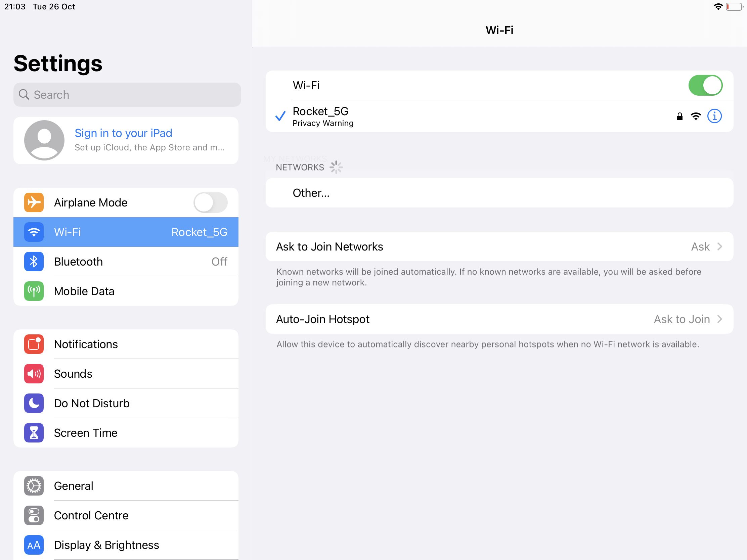Click the red Notifications icon
747x560 pixels.
(x=34, y=344)
